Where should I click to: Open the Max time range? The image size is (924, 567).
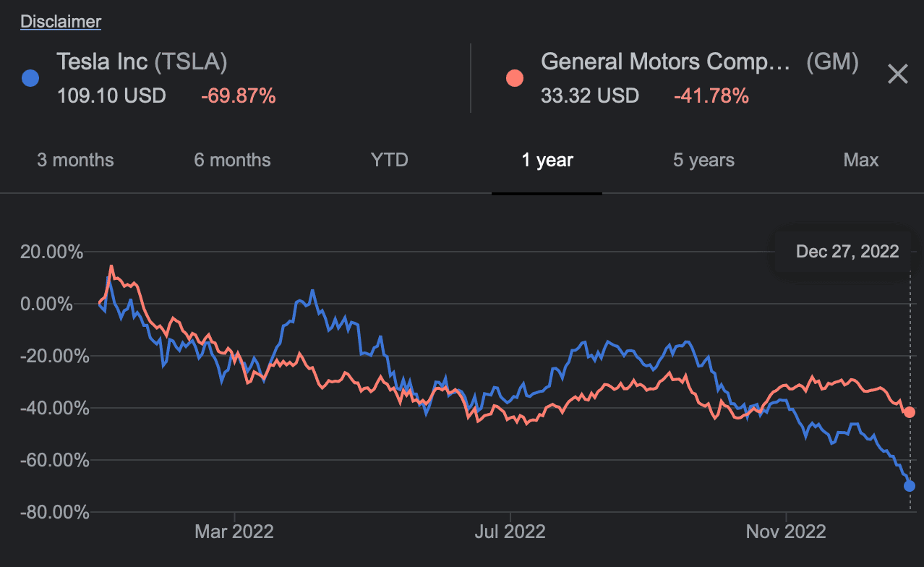click(860, 160)
